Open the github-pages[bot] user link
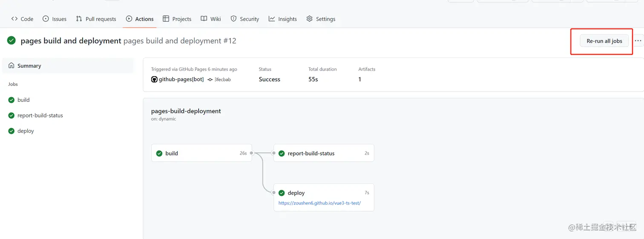Image resolution: width=644 pixels, height=239 pixels. tap(181, 80)
